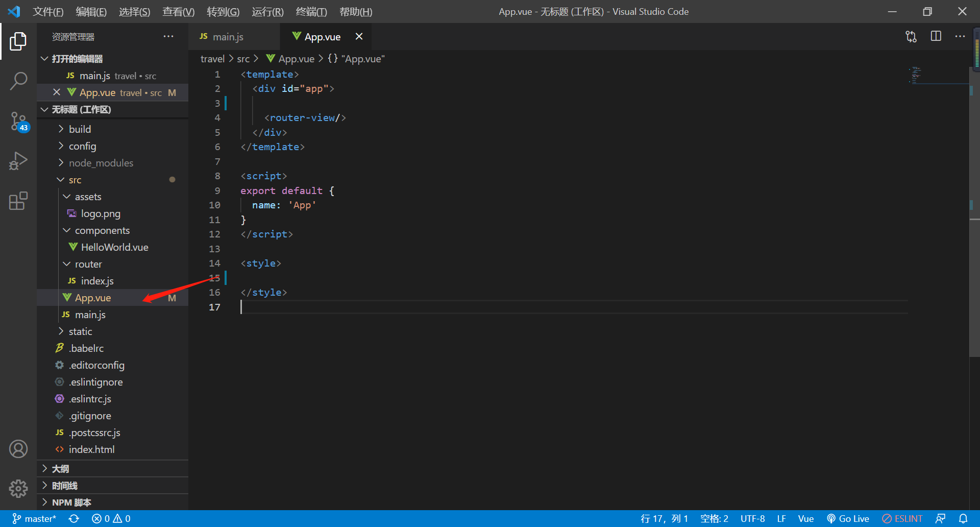The image size is (980, 527).
Task: Open the .eslintrc.js file
Action: (112, 399)
